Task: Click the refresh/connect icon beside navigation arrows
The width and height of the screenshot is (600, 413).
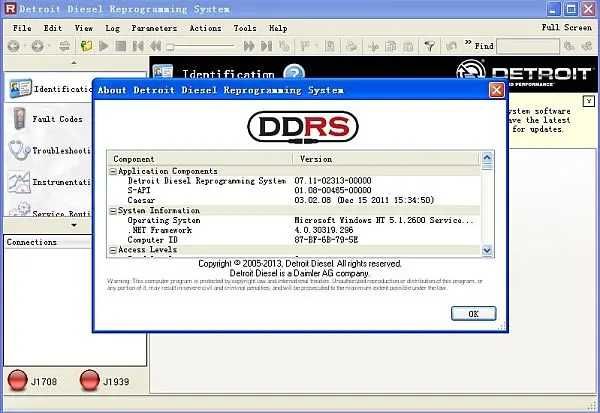Action: click(64, 46)
